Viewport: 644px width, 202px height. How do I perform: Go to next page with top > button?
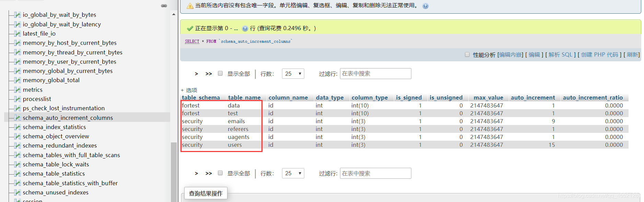click(196, 74)
